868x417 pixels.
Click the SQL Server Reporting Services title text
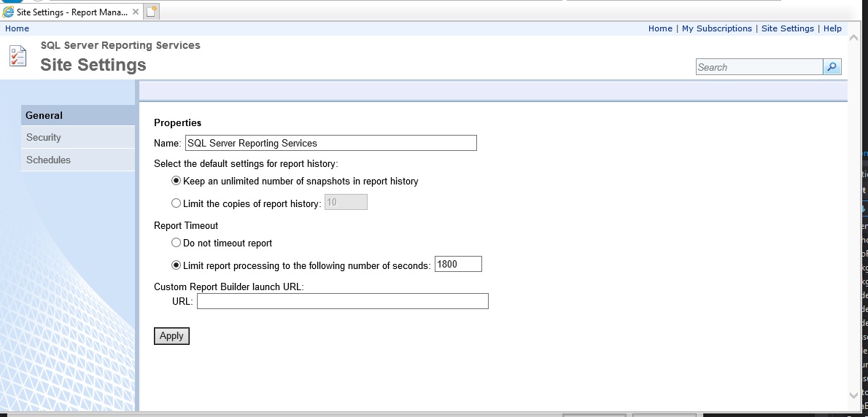coord(120,45)
